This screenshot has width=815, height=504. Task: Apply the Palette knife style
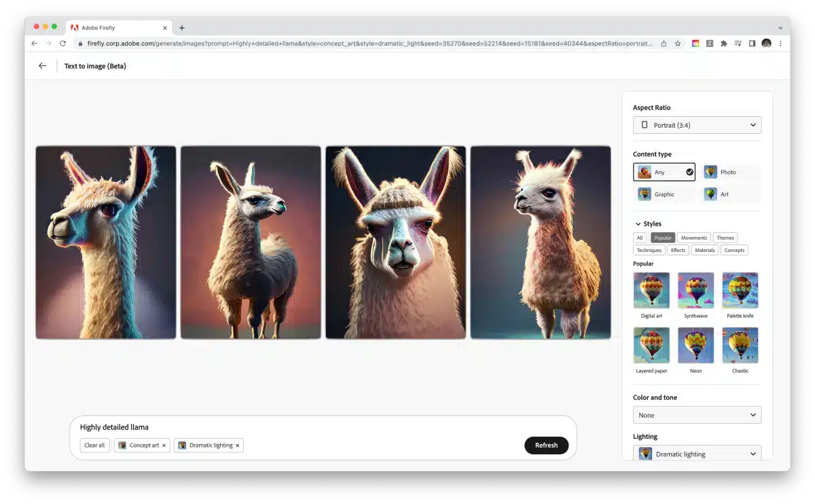click(x=740, y=291)
